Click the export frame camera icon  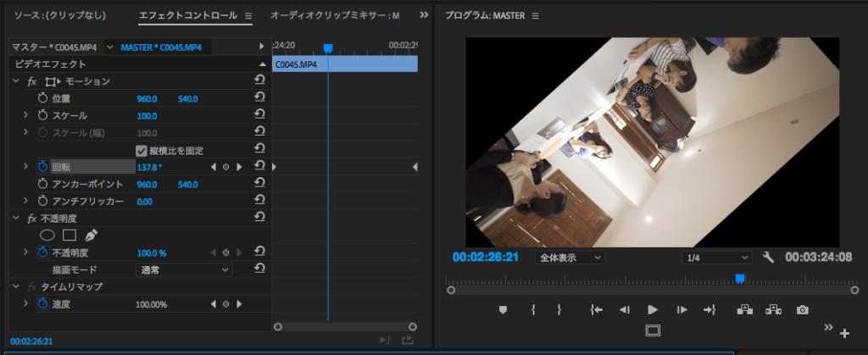pos(802,310)
